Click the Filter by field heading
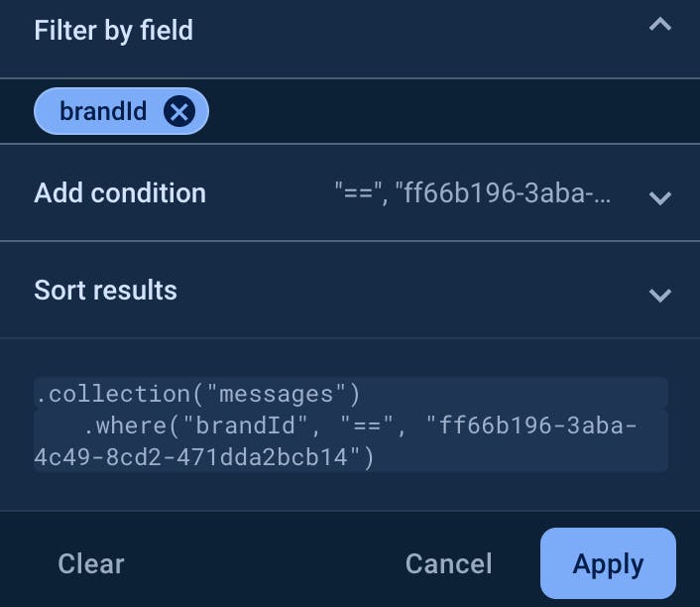Screen dimensions: 700x607 point(114,31)
